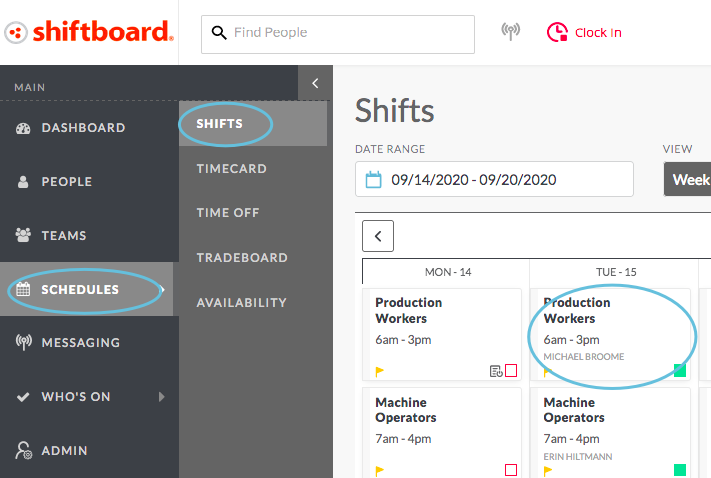Open Monday Production Workers shift card
This screenshot has height=478, width=711.
tap(442, 334)
